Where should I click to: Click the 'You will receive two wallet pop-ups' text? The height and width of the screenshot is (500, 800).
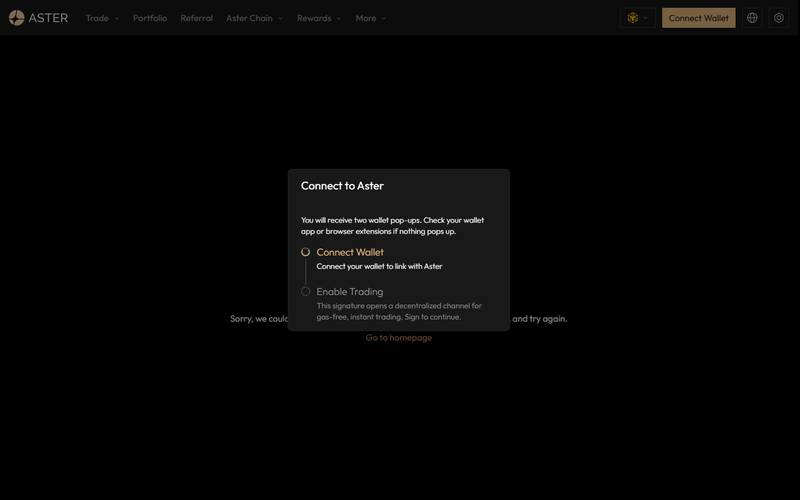392,226
